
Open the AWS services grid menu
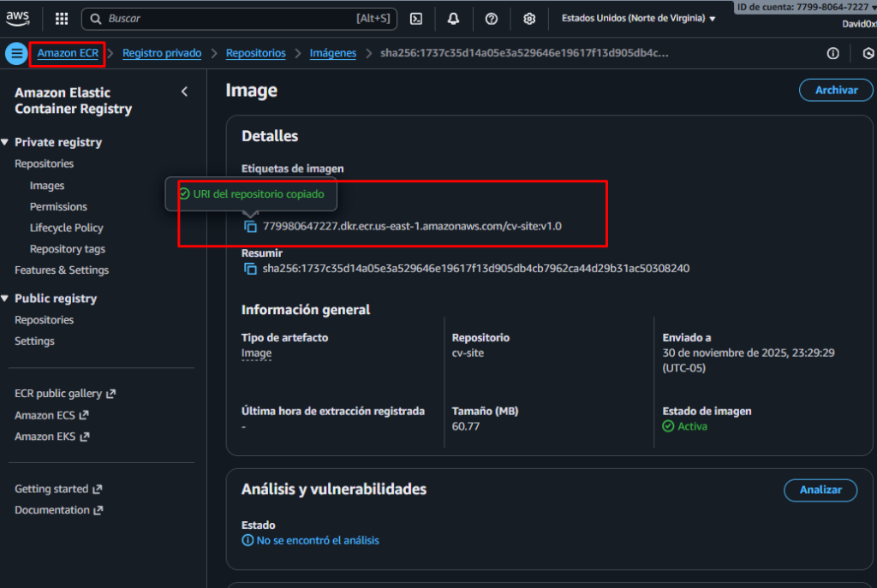tap(62, 18)
